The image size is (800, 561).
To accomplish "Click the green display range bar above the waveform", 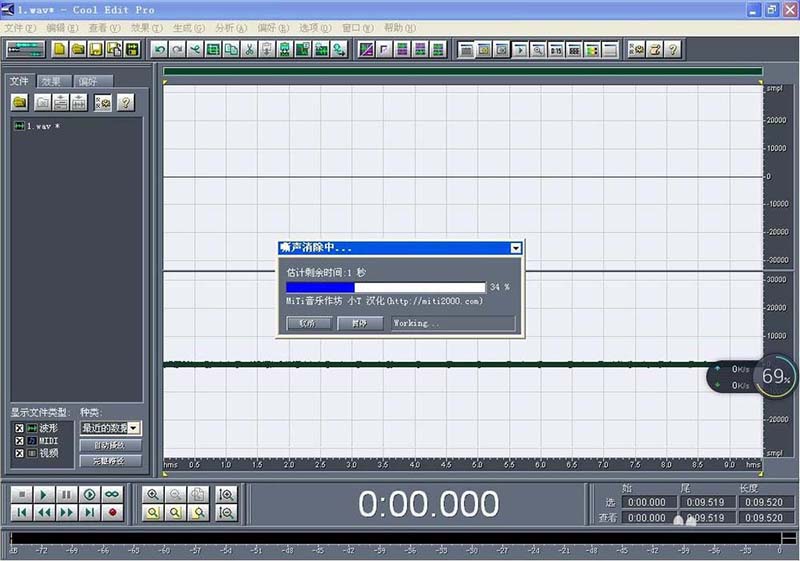I will point(463,71).
